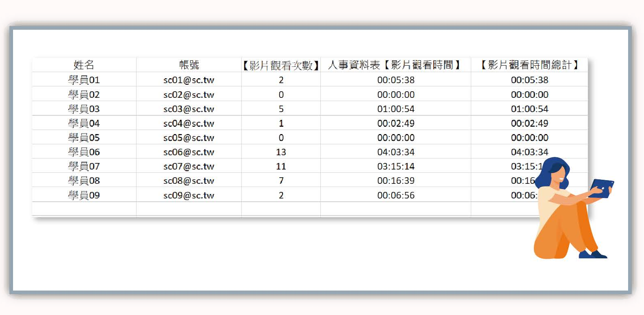This screenshot has width=644, height=315.
Task: Select the cell 學員03
Action: (84, 109)
